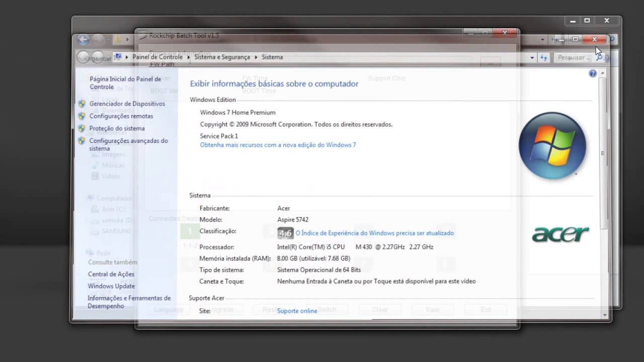Viewport: 644px width, 362px height.
Task: Open Proteção do sistema
Action: 117,128
